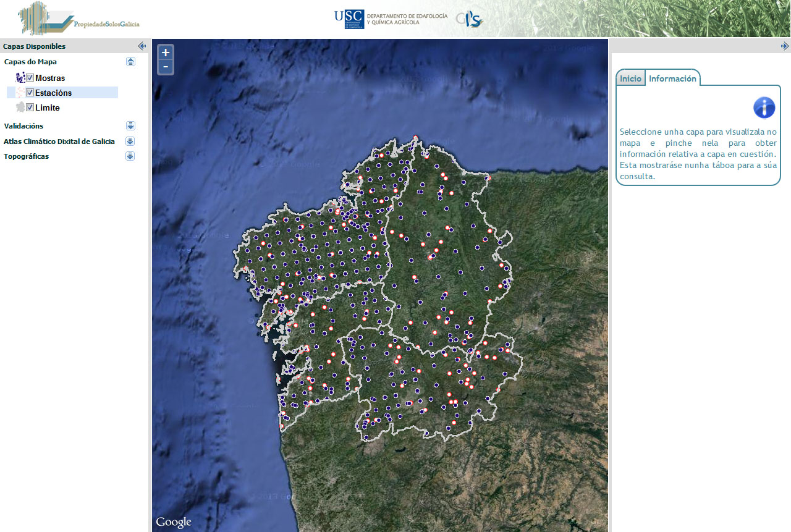Screen dimensions: 791x532
Task: Click the Topográficas heading text
Action: (26, 156)
